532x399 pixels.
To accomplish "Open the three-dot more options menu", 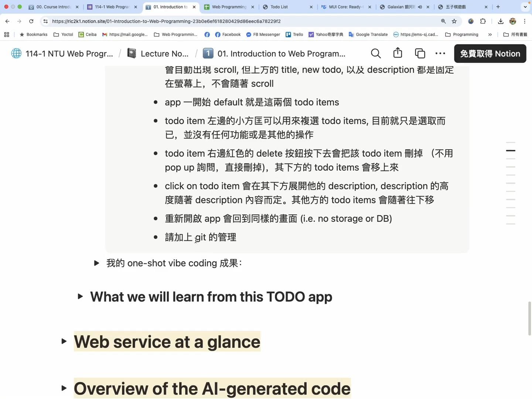I will point(440,54).
